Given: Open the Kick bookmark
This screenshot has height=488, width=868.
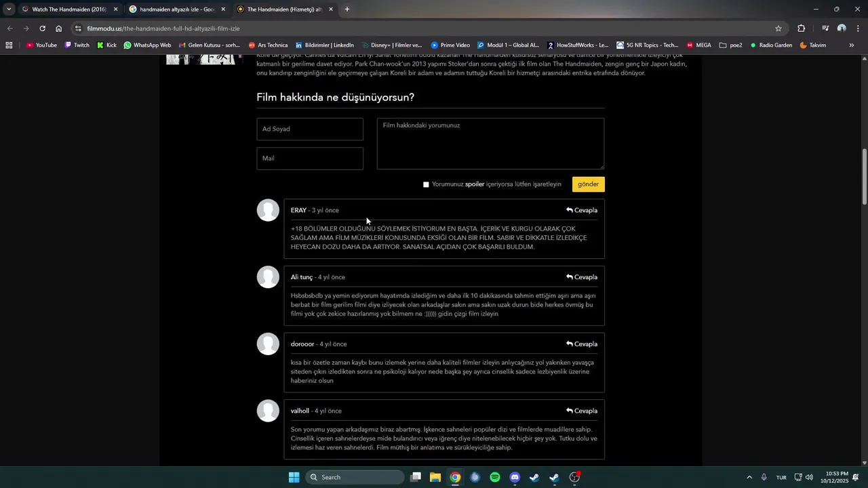Looking at the screenshot, I should (106, 45).
